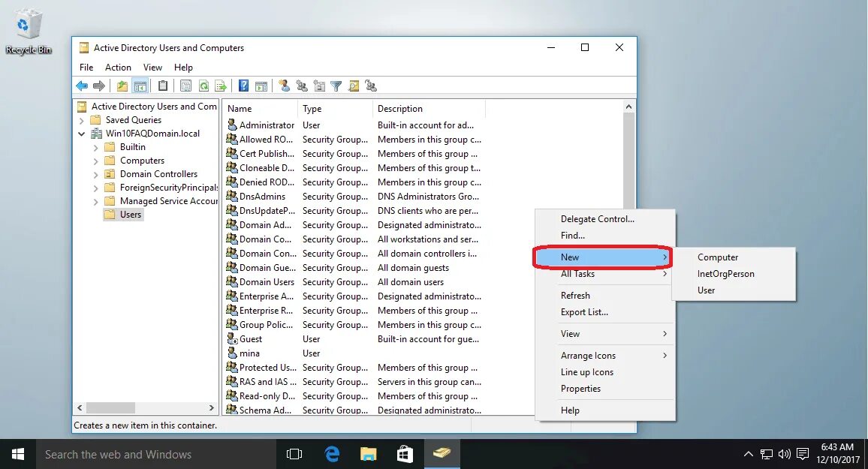Image resolution: width=868 pixels, height=469 pixels.
Task: Create new group via toolbar icon
Action: click(x=302, y=86)
